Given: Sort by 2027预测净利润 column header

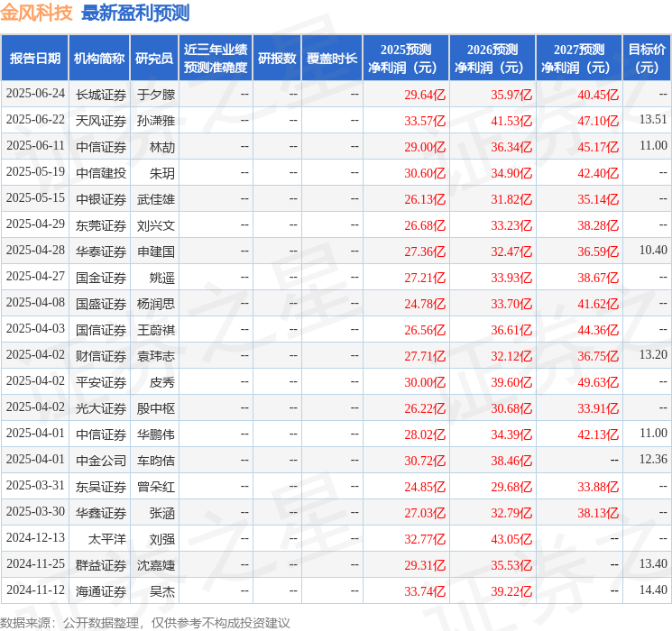Looking at the screenshot, I should pyautogui.click(x=579, y=59).
